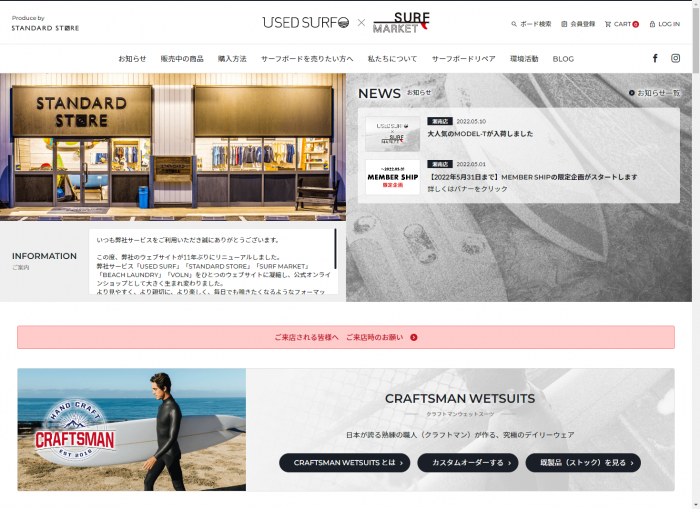The width and height of the screenshot is (700, 509).
Task: Click the CRAFTSMAN WETSUITS とは button
Action: [x=344, y=462]
